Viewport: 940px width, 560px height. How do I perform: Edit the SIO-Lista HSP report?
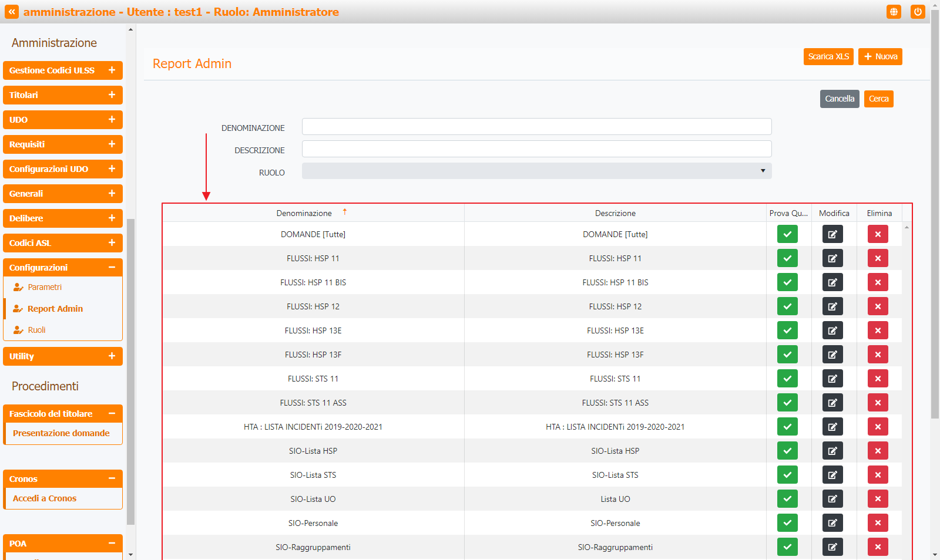[832, 451]
